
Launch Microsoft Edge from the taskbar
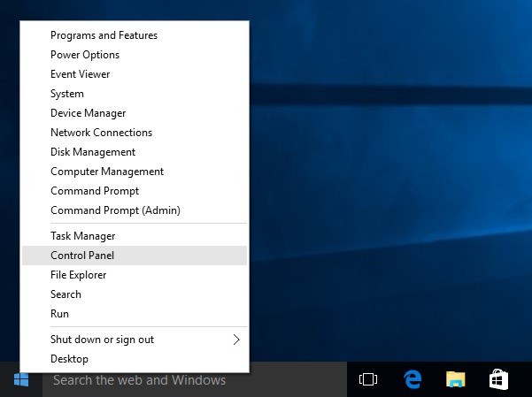[x=412, y=379]
